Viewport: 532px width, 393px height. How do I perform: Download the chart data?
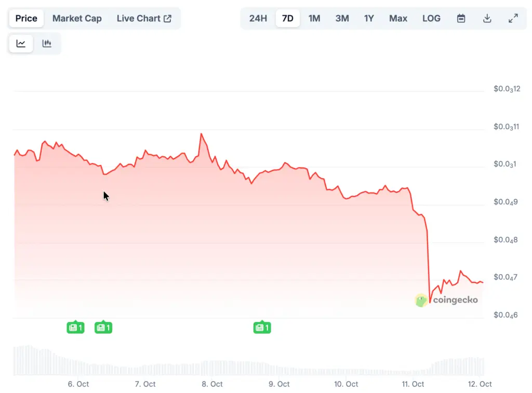click(487, 19)
